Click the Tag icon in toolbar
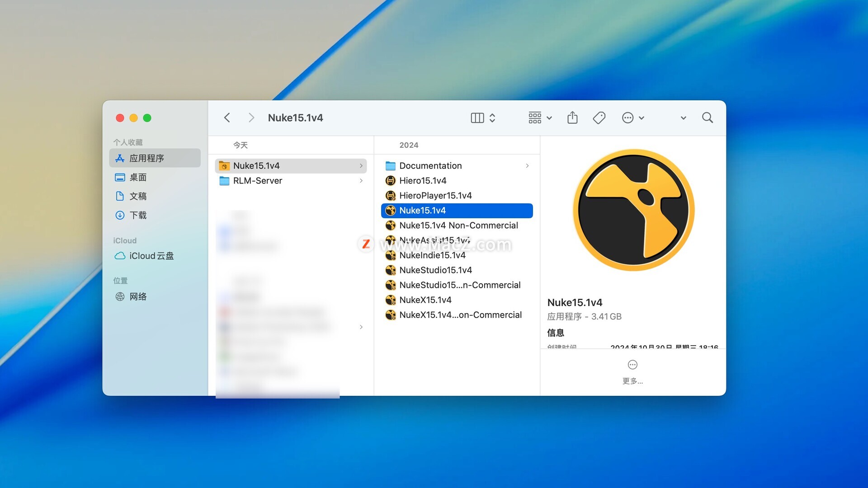The width and height of the screenshot is (868, 488). pos(599,118)
